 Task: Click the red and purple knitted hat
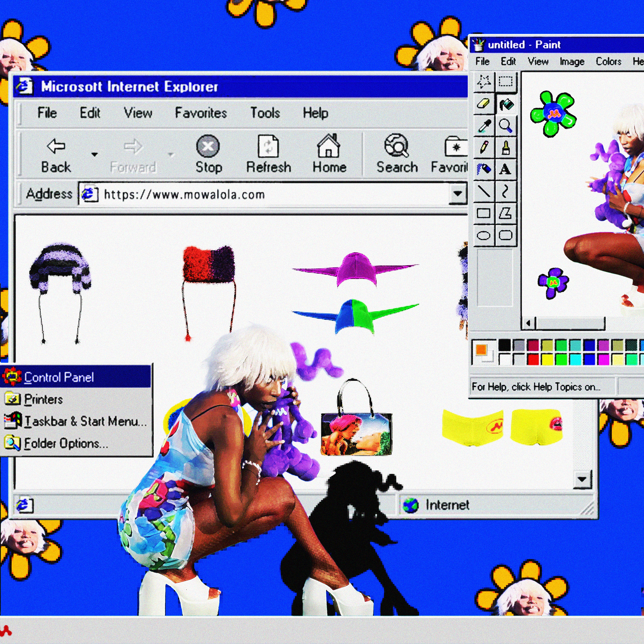click(209, 293)
